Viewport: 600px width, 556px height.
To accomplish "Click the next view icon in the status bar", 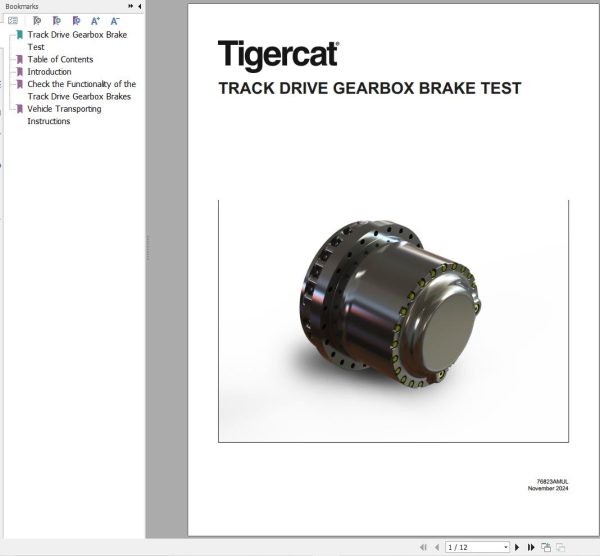I will coord(561,547).
